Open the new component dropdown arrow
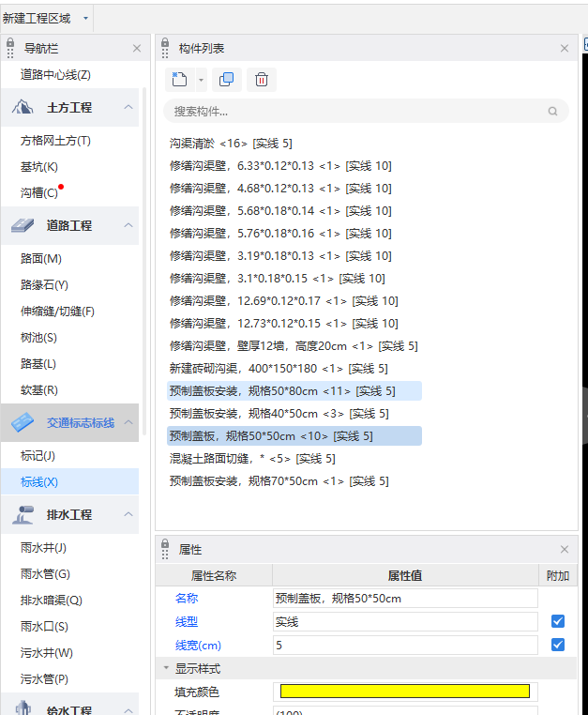This screenshot has width=588, height=715. pyautogui.click(x=201, y=80)
